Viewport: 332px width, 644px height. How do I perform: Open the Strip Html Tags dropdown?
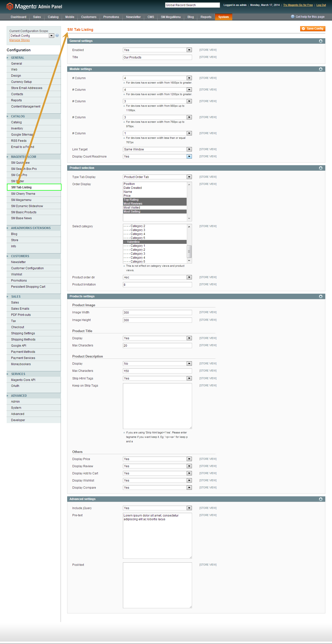click(x=157, y=378)
